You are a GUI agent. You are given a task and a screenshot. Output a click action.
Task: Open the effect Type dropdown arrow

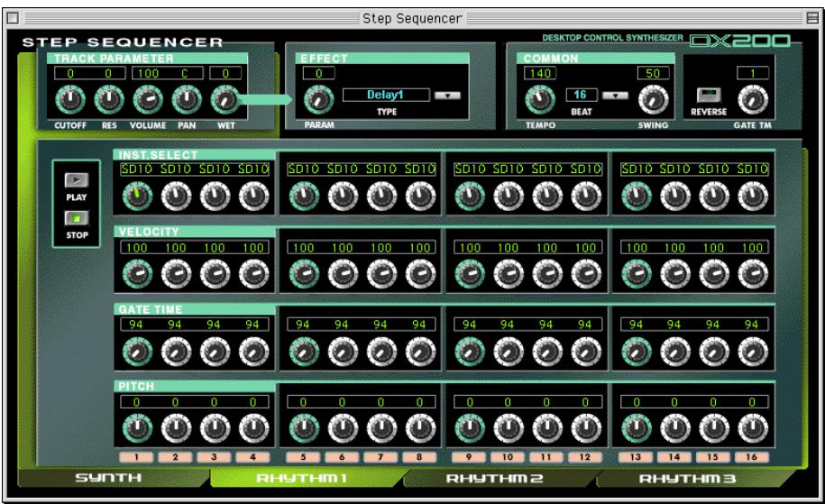pyautogui.click(x=447, y=96)
